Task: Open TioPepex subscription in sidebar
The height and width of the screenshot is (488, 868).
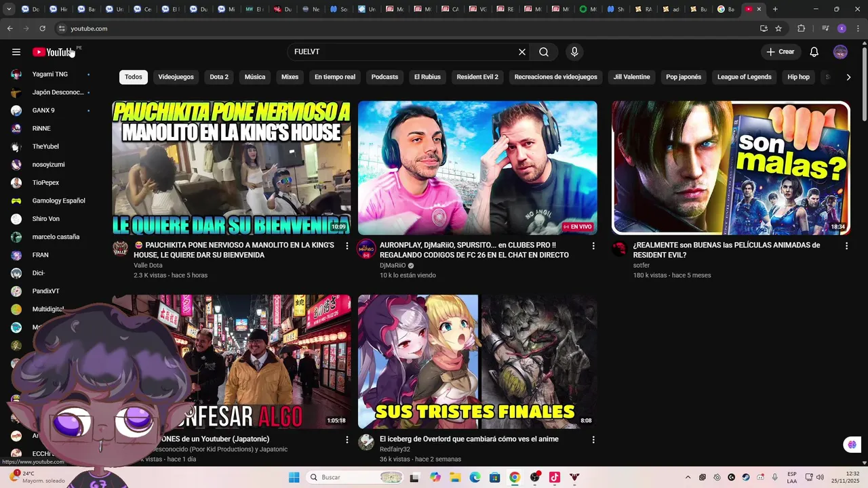Action: pyautogui.click(x=51, y=183)
